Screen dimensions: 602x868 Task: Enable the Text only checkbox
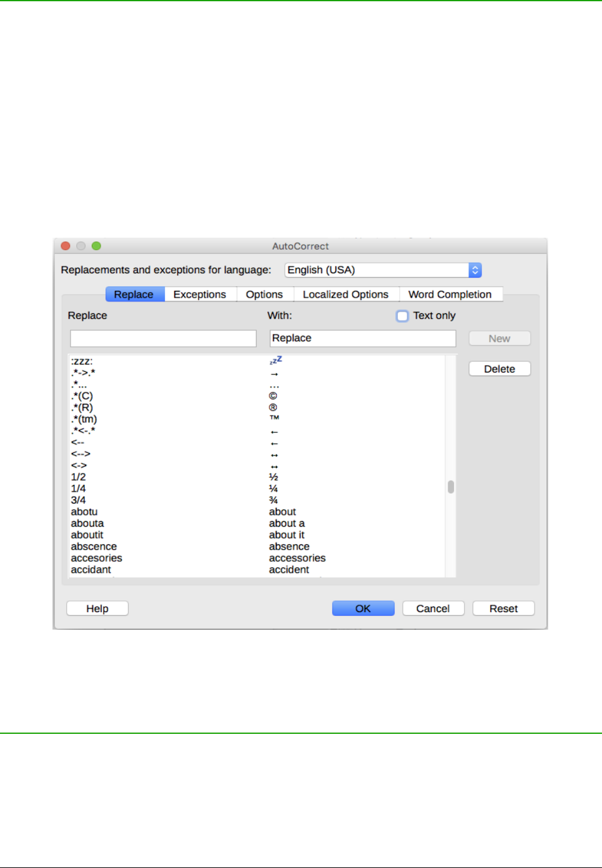point(402,316)
